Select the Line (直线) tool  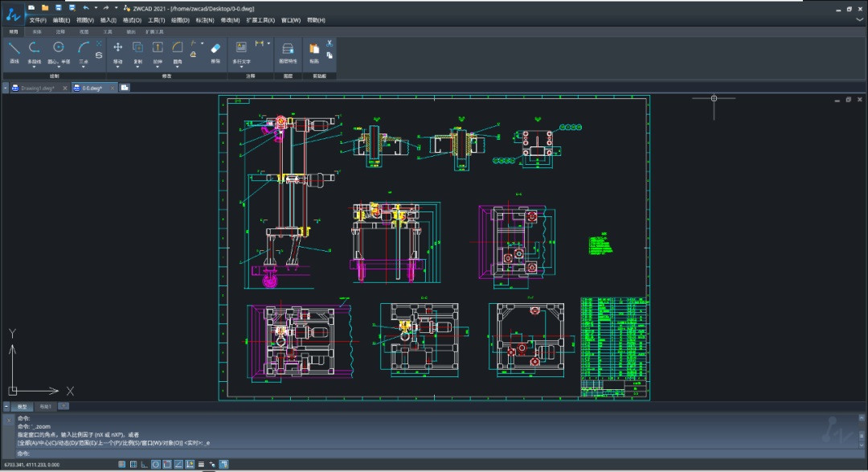pyautogui.click(x=14, y=51)
